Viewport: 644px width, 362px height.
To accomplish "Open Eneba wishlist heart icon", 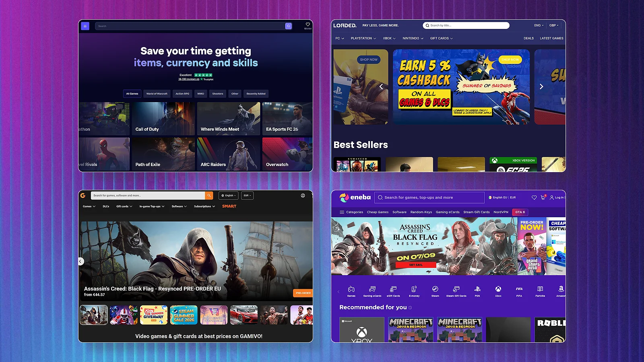I will (x=534, y=197).
